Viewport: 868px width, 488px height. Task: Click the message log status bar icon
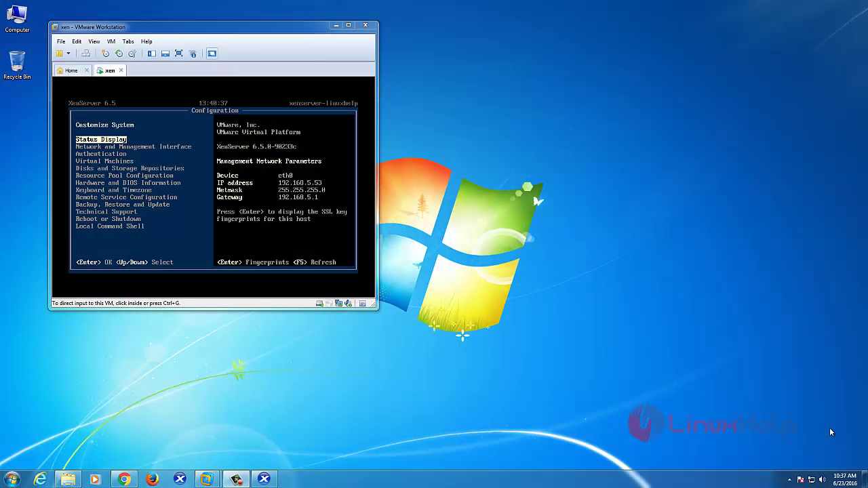point(363,304)
